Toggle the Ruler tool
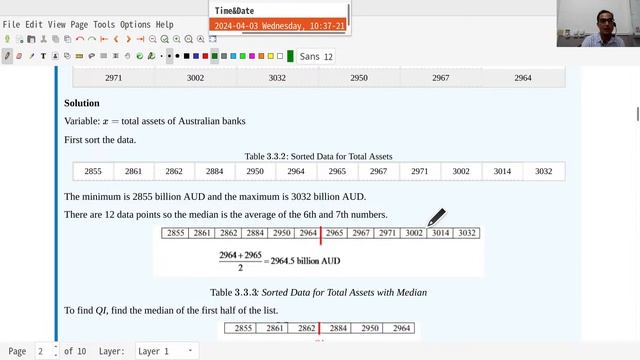This screenshot has height=360, width=640. [79, 56]
